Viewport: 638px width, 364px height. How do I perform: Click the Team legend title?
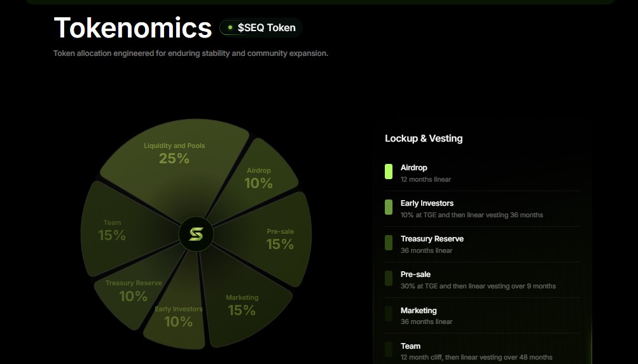[x=410, y=346]
